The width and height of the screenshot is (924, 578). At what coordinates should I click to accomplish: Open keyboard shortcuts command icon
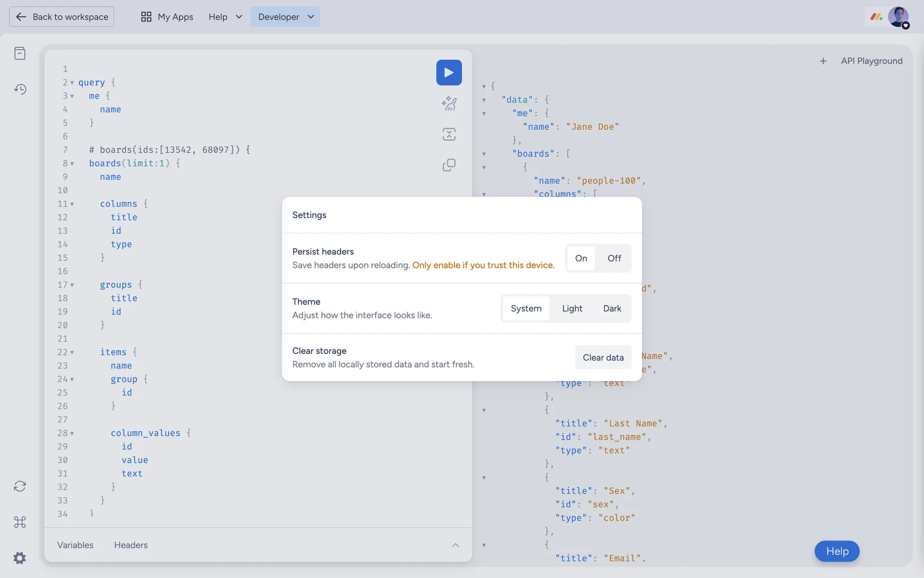pos(20,522)
